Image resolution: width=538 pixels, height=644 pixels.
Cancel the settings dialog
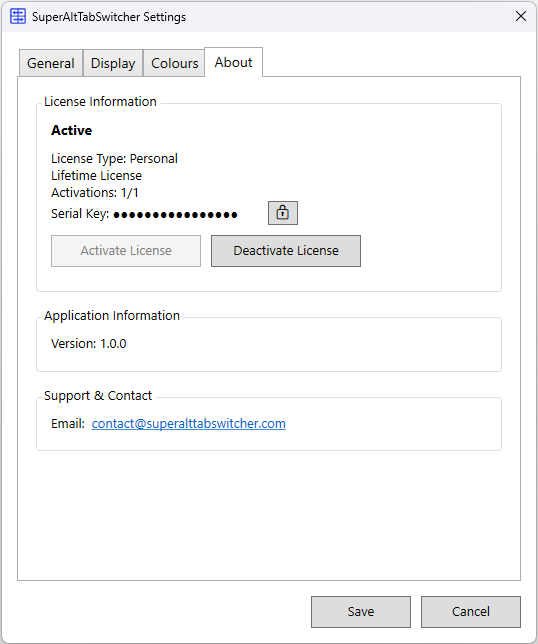point(471,612)
